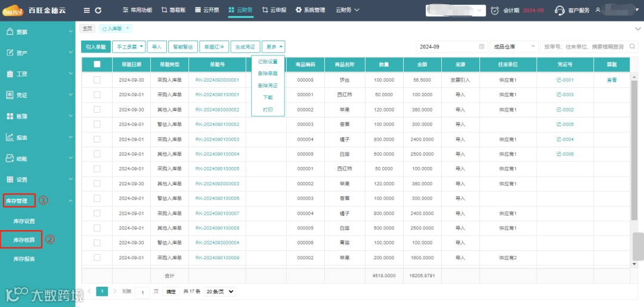644x307 pixels.
Task: Check the row RK-2024093000001 checkbox
Action: pos(97,80)
